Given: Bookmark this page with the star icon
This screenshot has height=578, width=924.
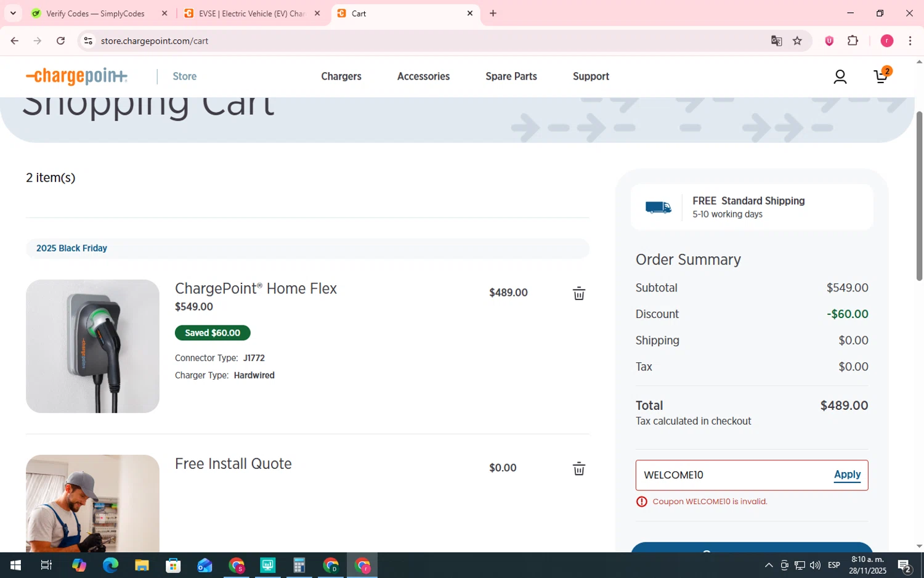Looking at the screenshot, I should (797, 41).
